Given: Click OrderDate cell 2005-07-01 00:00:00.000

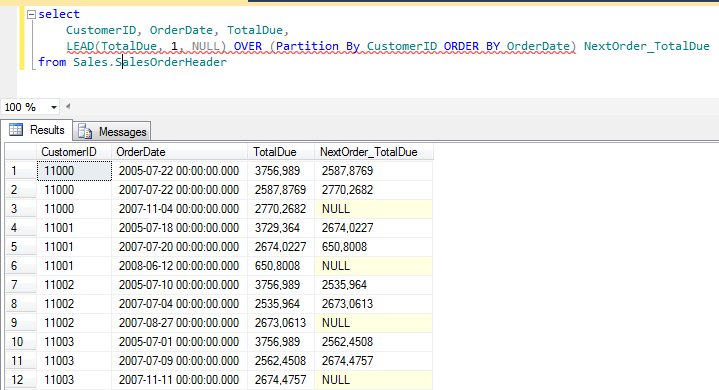Looking at the screenshot, I should [179, 342].
